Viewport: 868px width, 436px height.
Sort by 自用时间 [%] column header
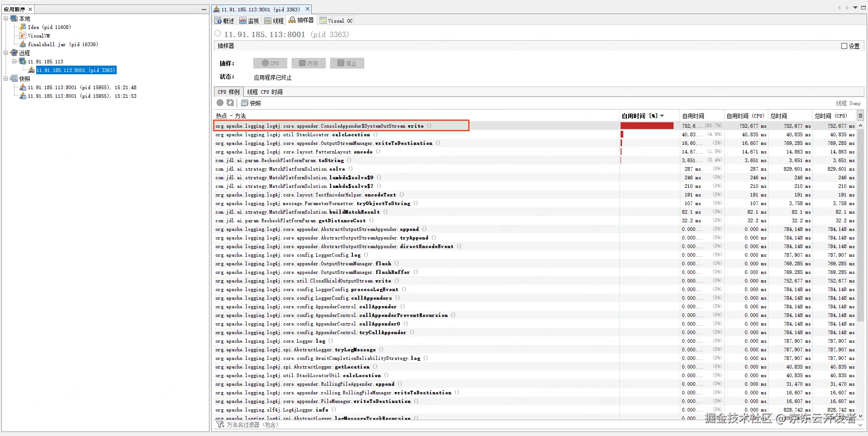[x=649, y=116]
